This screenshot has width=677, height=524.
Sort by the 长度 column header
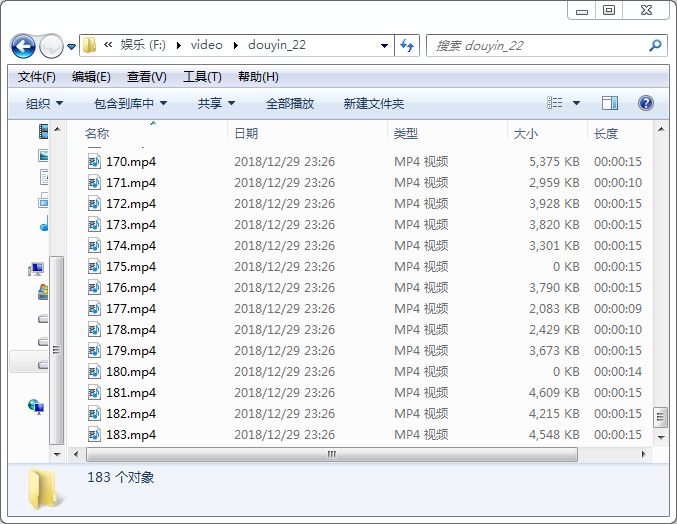(606, 134)
